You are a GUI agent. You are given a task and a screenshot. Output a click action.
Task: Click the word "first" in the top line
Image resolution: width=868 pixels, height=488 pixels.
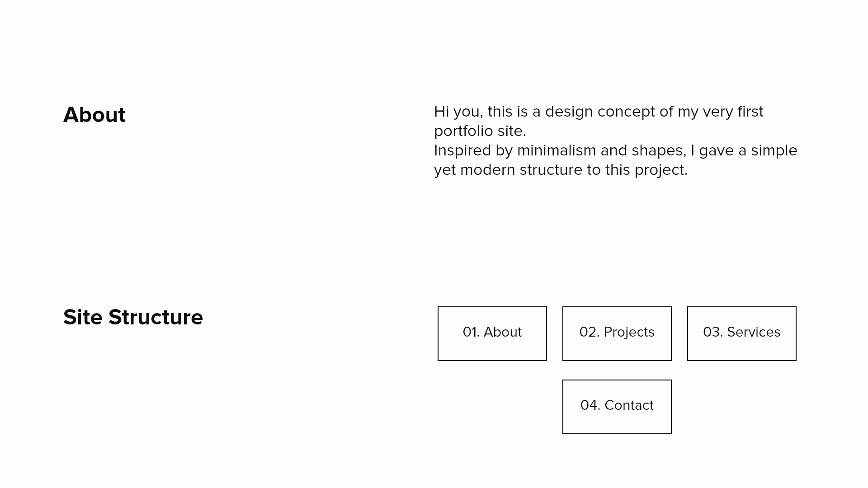(x=750, y=112)
